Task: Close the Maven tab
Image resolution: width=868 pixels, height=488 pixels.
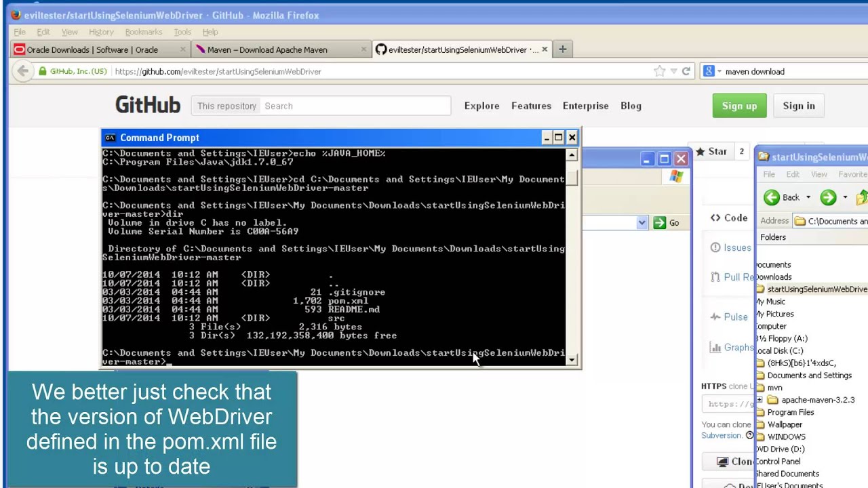Action: click(363, 49)
